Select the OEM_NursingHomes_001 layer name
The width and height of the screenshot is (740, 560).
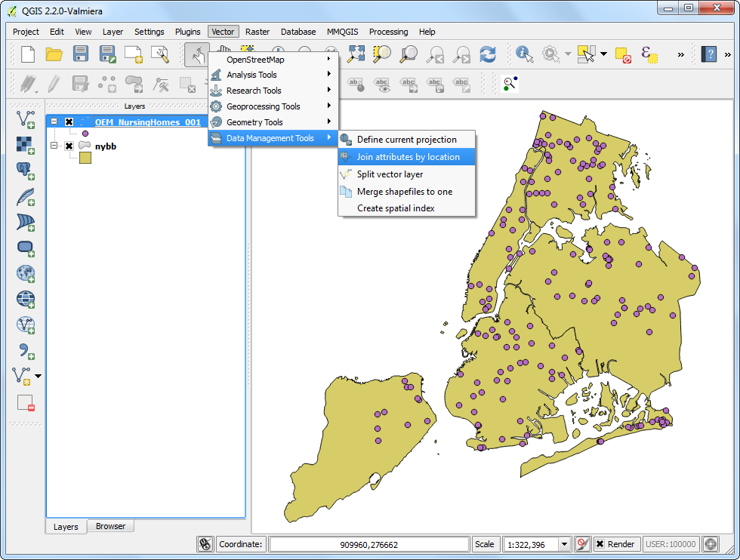148,122
